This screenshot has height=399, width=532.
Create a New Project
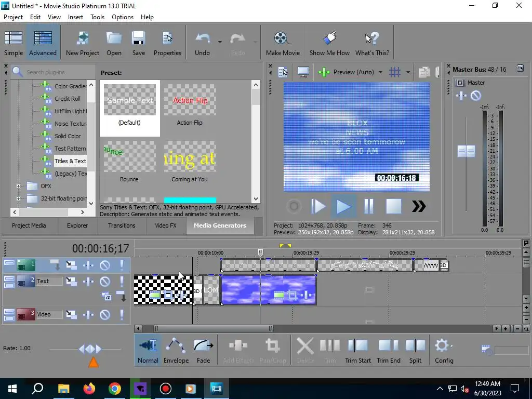[83, 43]
